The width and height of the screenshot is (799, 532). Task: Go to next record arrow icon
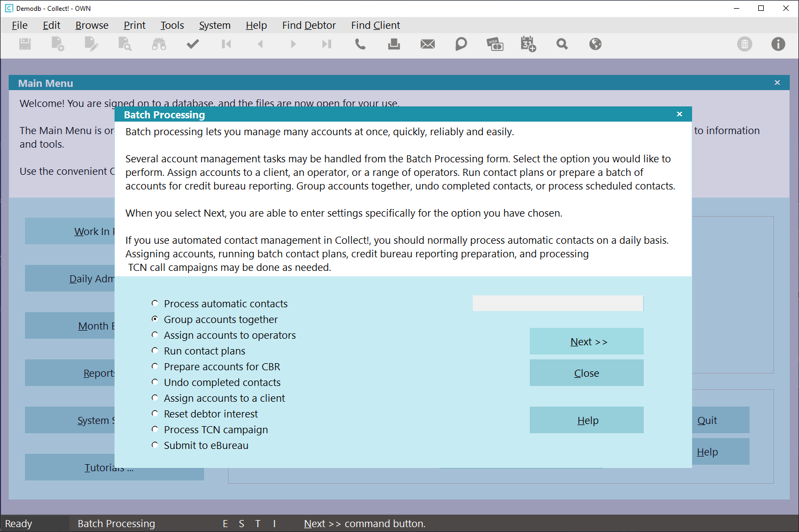click(293, 44)
